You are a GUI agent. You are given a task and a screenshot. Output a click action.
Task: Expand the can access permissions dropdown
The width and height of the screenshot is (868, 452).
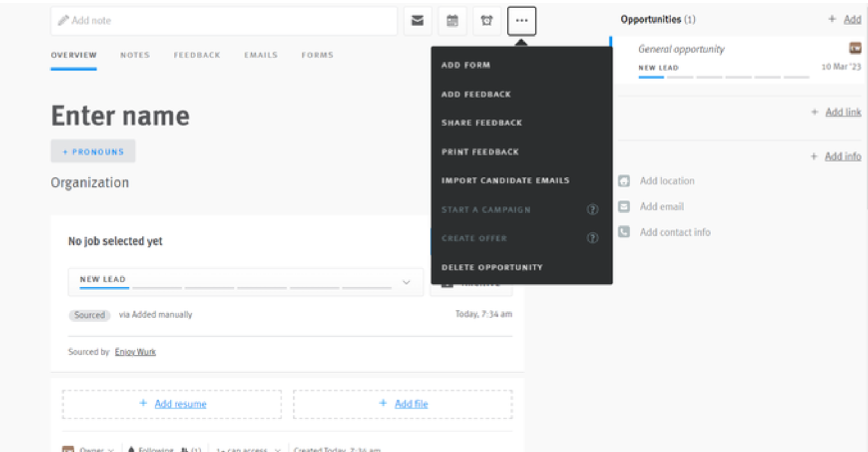246,449
